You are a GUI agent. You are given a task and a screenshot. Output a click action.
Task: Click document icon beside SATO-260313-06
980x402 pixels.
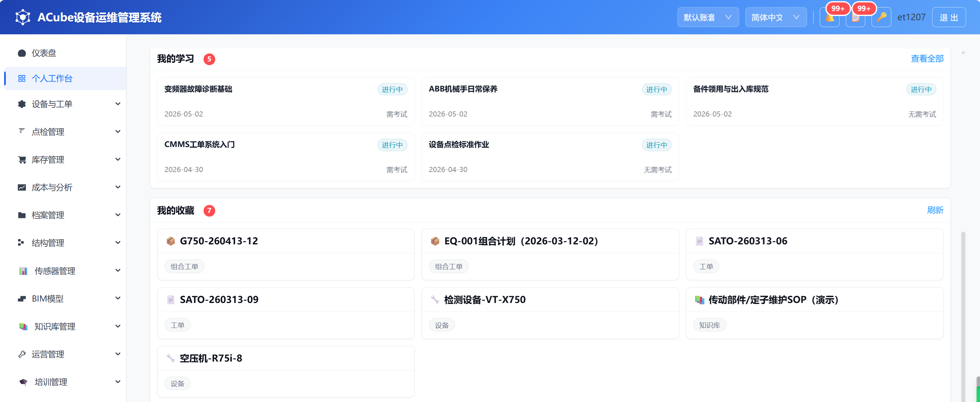tap(699, 241)
